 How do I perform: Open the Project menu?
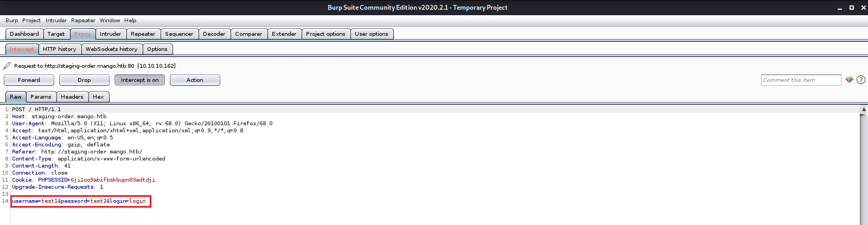pos(31,20)
